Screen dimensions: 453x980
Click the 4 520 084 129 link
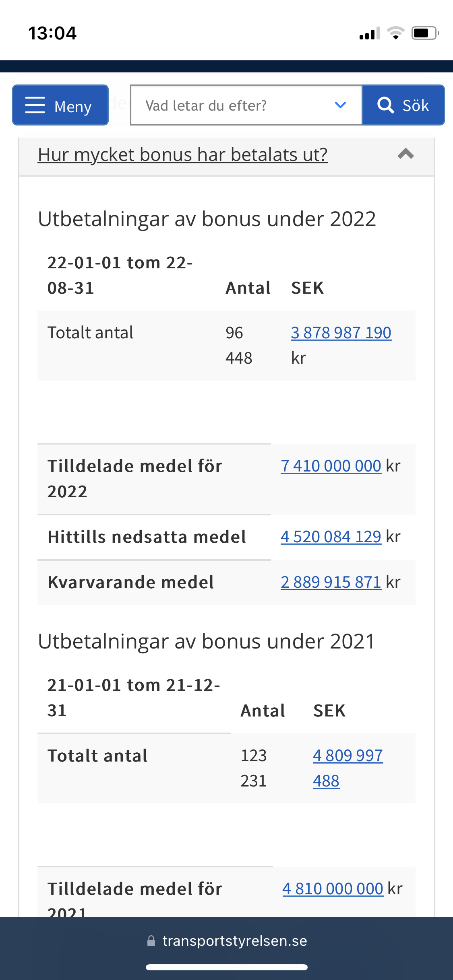point(331,537)
